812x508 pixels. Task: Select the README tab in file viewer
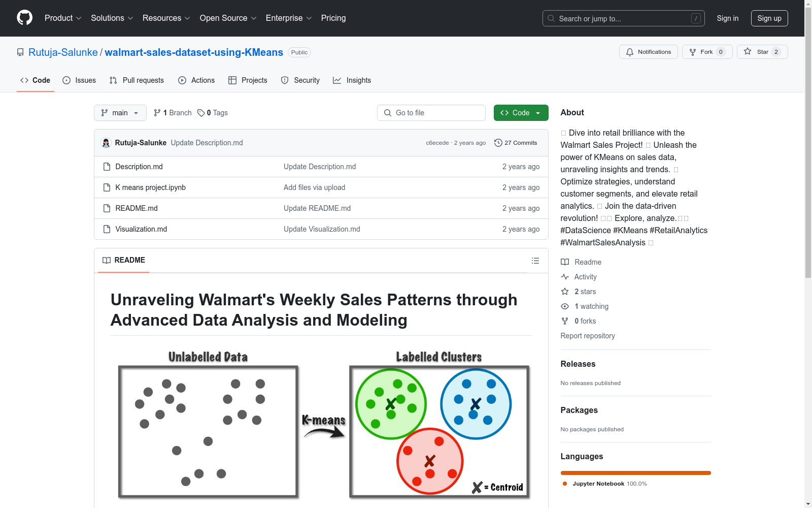124,260
